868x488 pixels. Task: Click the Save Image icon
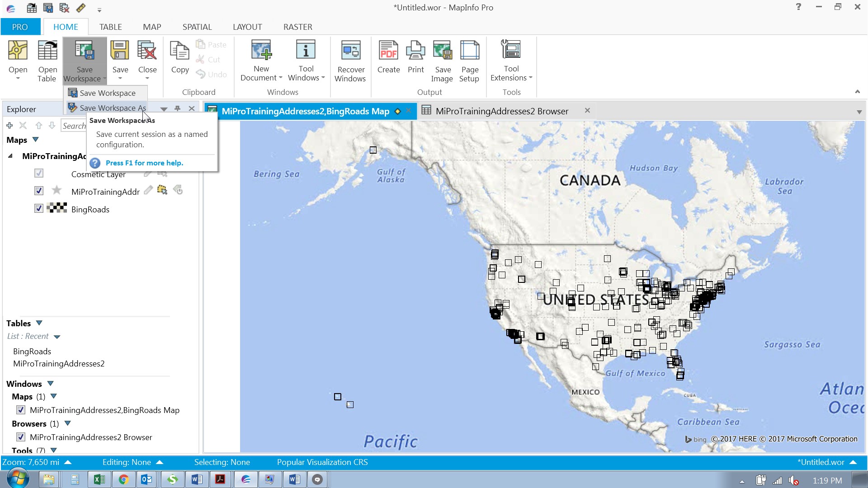coord(442,51)
